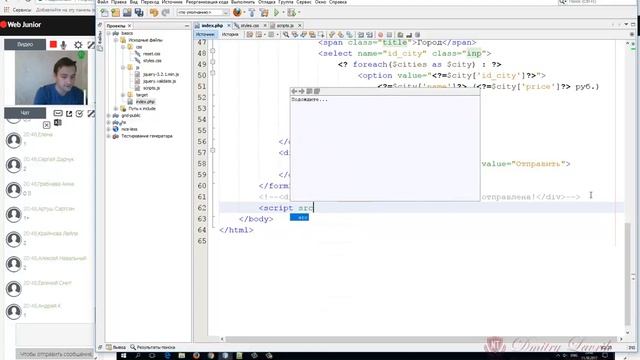Click the Save All disks icon
The width and height of the screenshot is (640, 360).
point(139,13)
